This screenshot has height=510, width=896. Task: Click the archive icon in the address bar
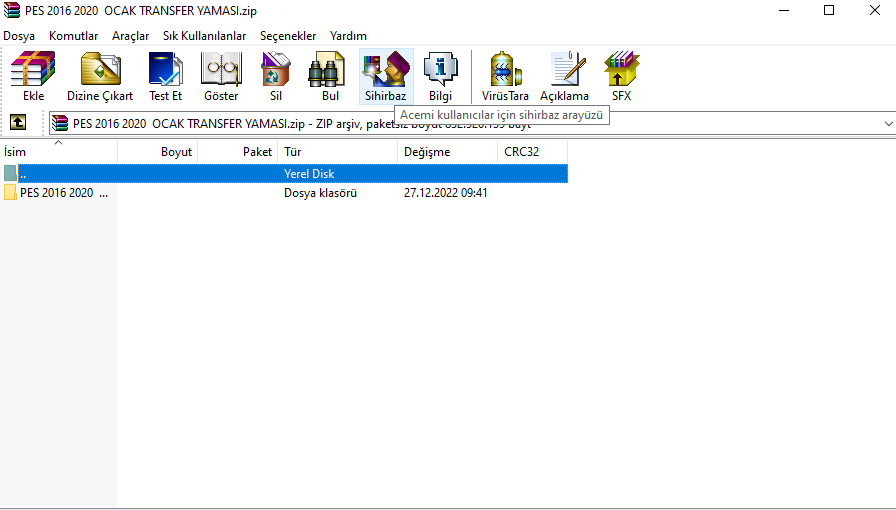coord(60,123)
